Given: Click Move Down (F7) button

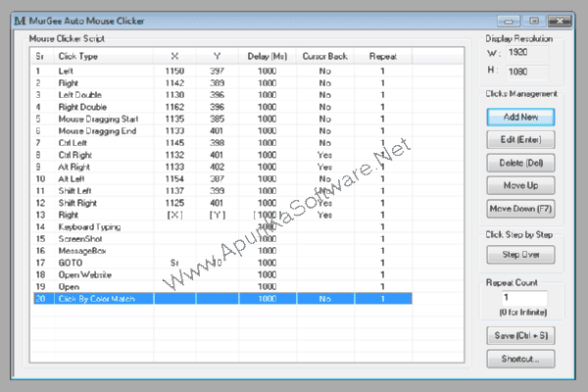Looking at the screenshot, I should pyautogui.click(x=520, y=209).
